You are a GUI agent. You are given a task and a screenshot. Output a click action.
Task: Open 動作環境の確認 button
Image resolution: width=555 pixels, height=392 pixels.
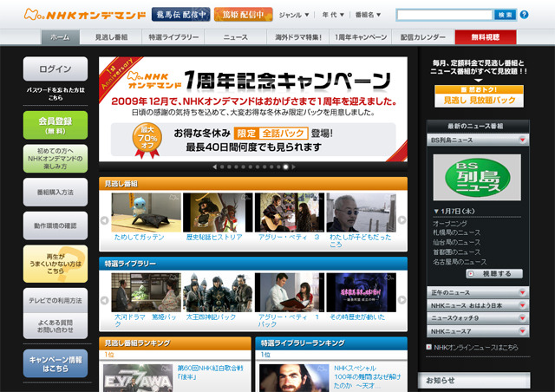[55, 225]
